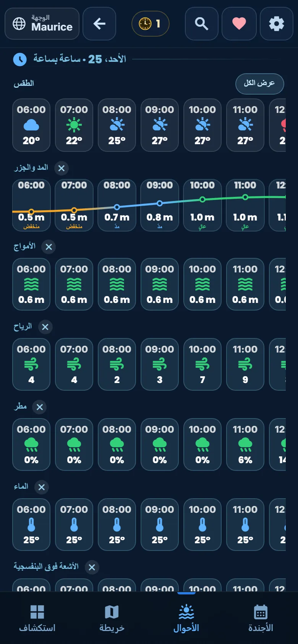Open settings via the gear icon
298x644 pixels.
[277, 24]
